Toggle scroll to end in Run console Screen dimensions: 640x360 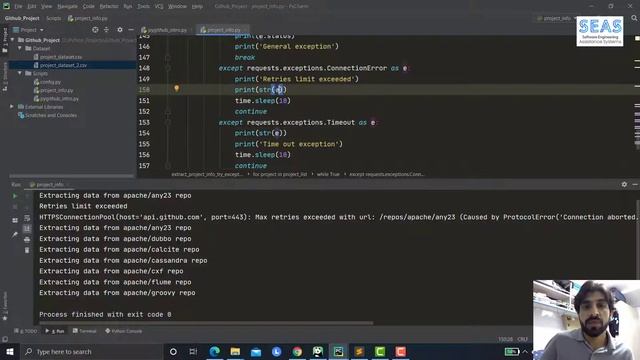(27, 229)
